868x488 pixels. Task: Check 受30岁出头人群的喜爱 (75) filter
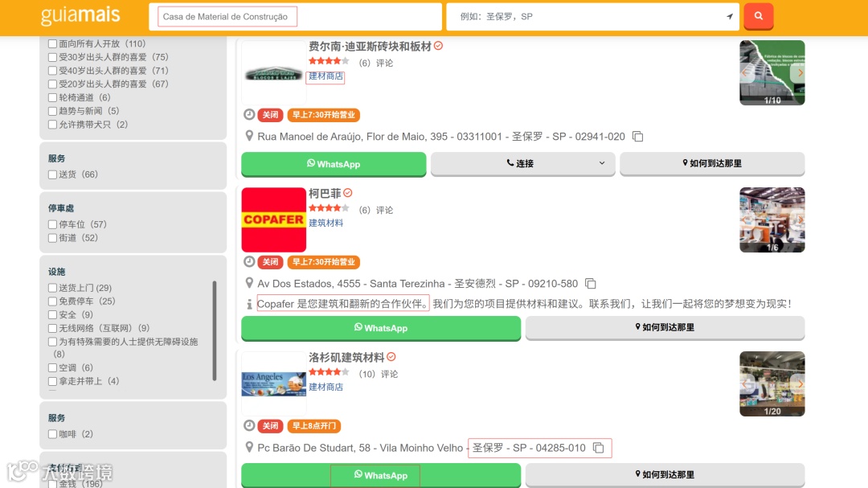[x=52, y=57]
